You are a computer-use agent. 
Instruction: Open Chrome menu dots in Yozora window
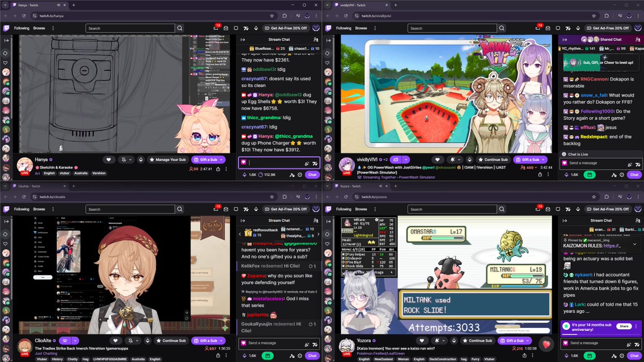tap(638, 197)
